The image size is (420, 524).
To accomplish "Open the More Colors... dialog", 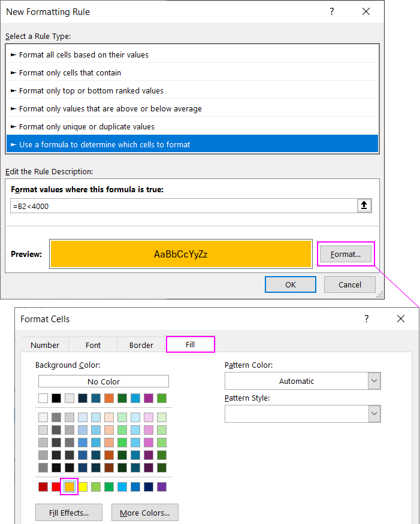I will point(144,513).
